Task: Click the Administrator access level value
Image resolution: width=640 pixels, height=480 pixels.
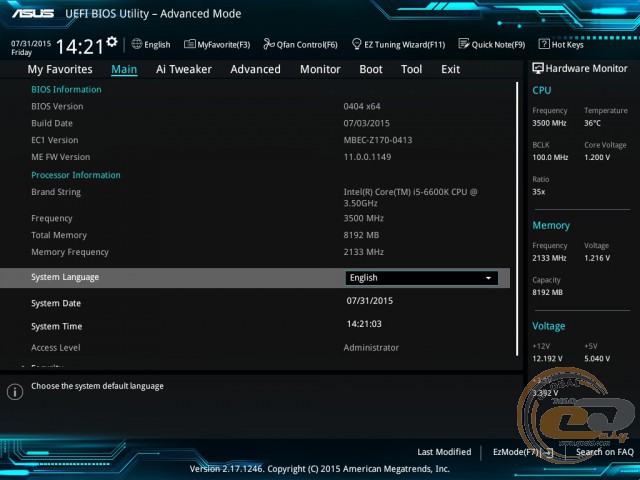Action: pos(371,348)
